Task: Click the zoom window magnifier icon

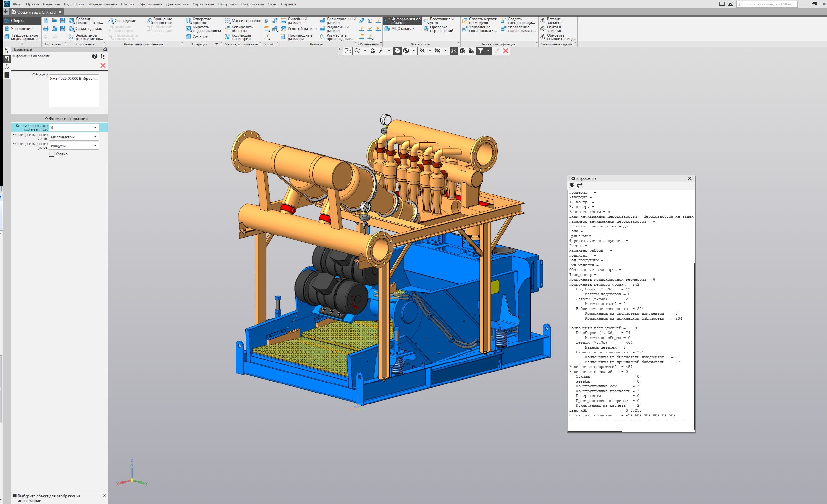Action: (357, 51)
